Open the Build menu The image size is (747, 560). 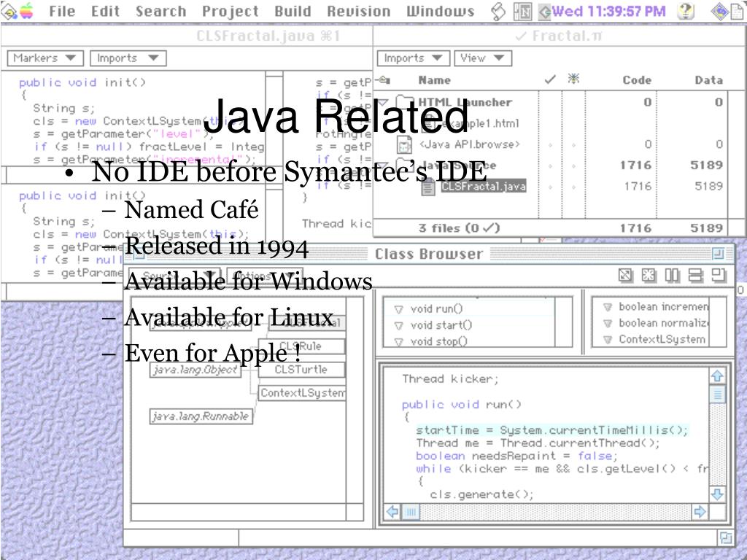coord(293,11)
